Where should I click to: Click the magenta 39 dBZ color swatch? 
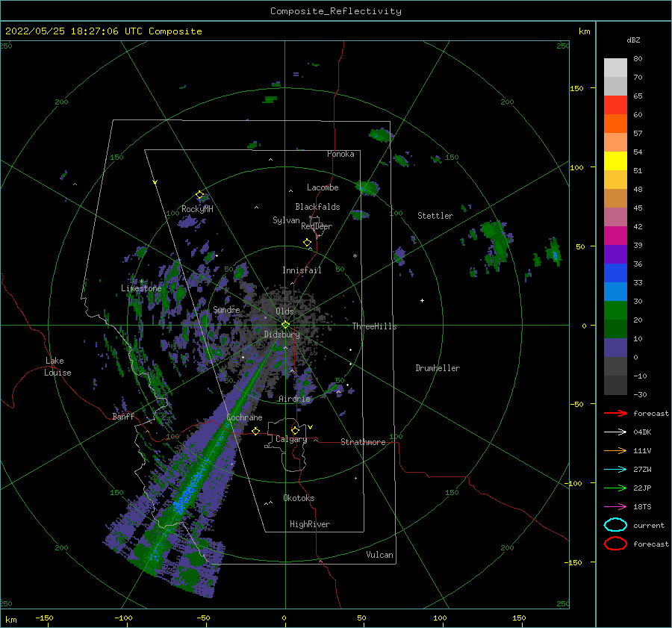coord(615,235)
